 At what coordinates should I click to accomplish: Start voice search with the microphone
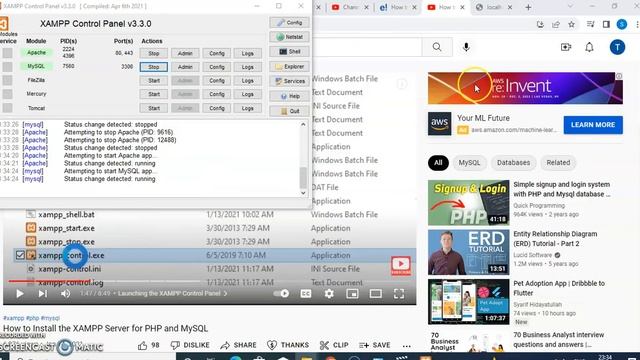[466, 47]
